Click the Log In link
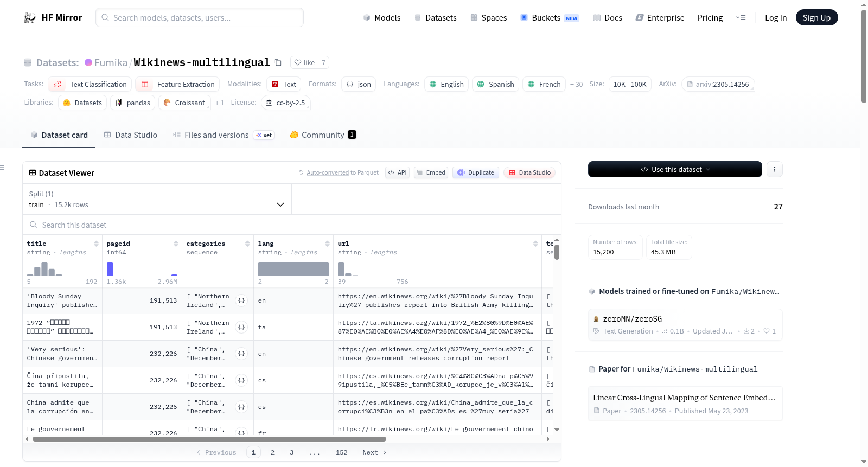 click(776, 18)
